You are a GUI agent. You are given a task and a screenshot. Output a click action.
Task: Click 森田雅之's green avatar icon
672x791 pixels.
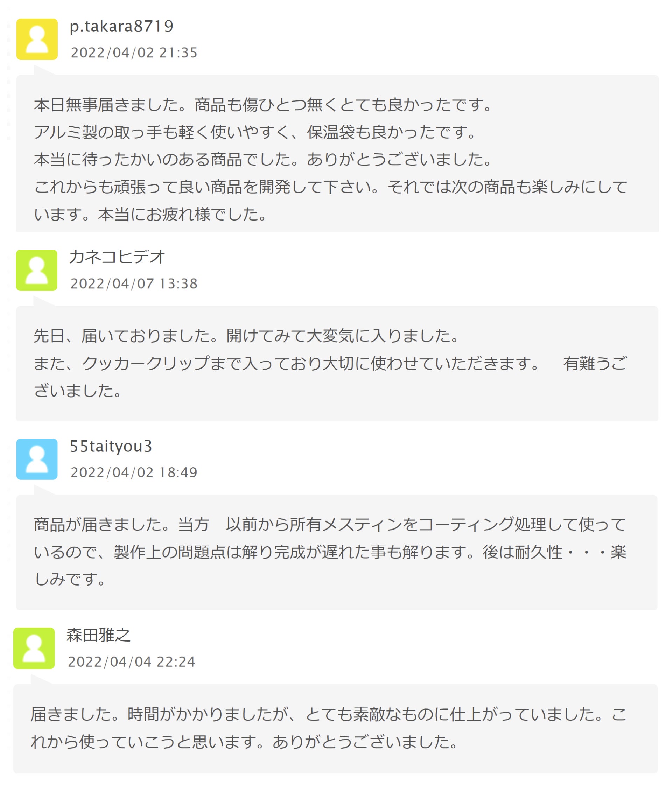(x=34, y=648)
